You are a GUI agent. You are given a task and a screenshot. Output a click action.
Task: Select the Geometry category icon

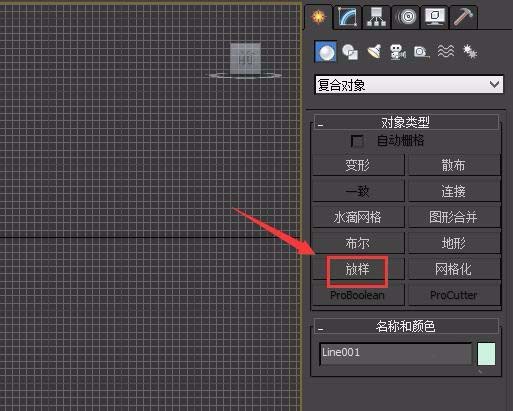(326, 52)
